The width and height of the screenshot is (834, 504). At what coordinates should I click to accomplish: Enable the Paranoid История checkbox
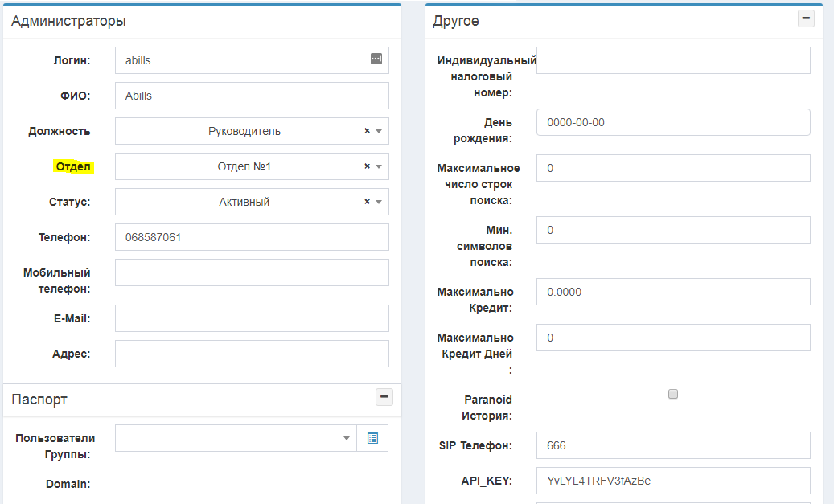click(x=673, y=394)
